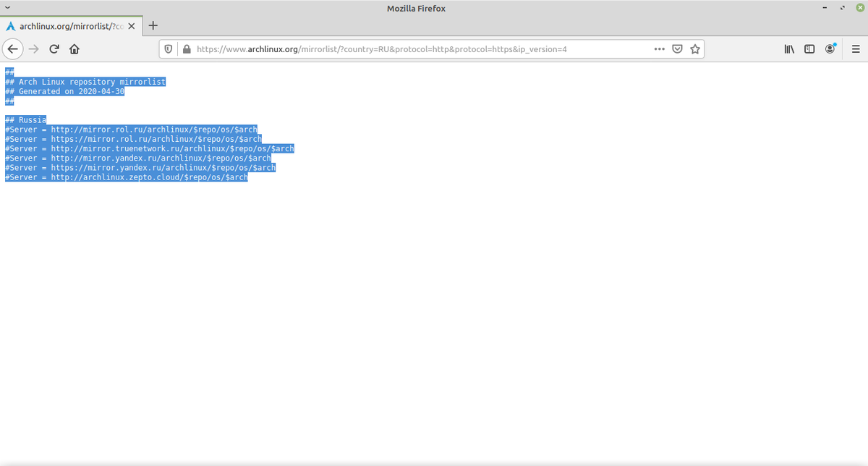Close the Firefox window
This screenshot has width=868, height=466.
coord(859,8)
